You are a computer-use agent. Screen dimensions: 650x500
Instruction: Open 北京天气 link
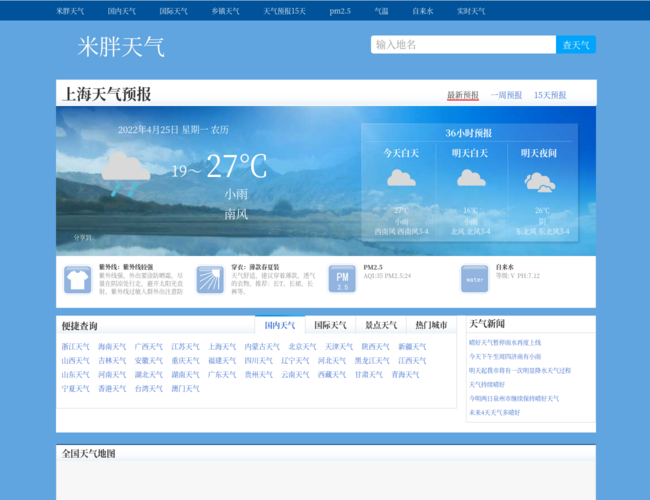pyautogui.click(x=302, y=347)
